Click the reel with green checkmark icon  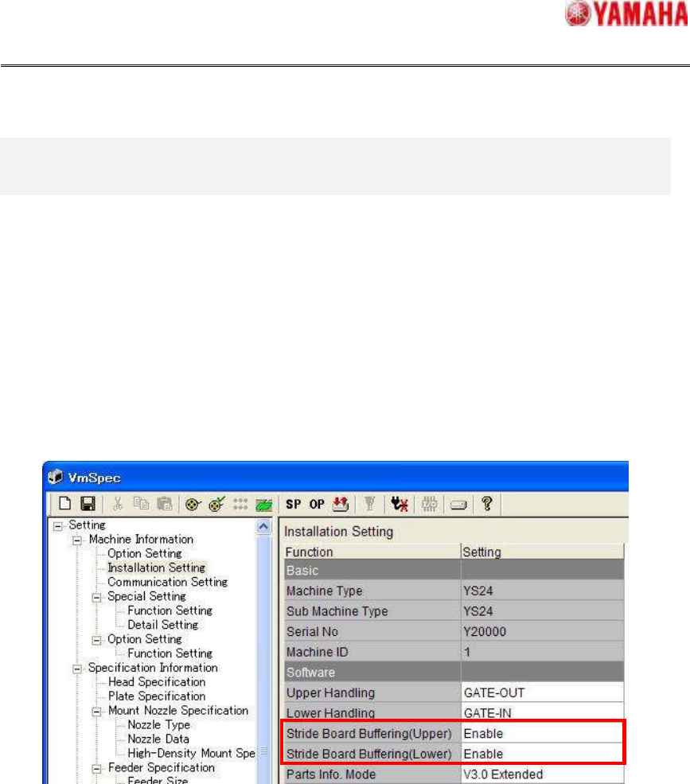[217, 504]
